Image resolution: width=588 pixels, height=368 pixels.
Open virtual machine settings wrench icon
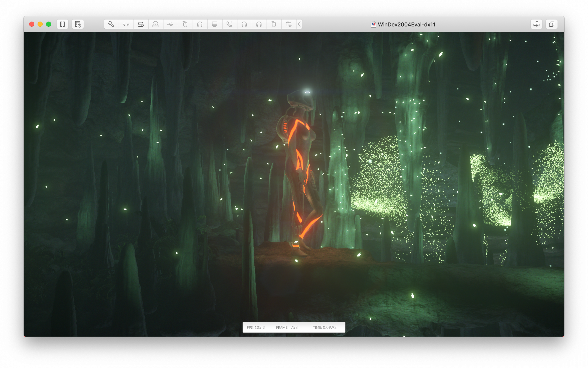pyautogui.click(x=111, y=24)
